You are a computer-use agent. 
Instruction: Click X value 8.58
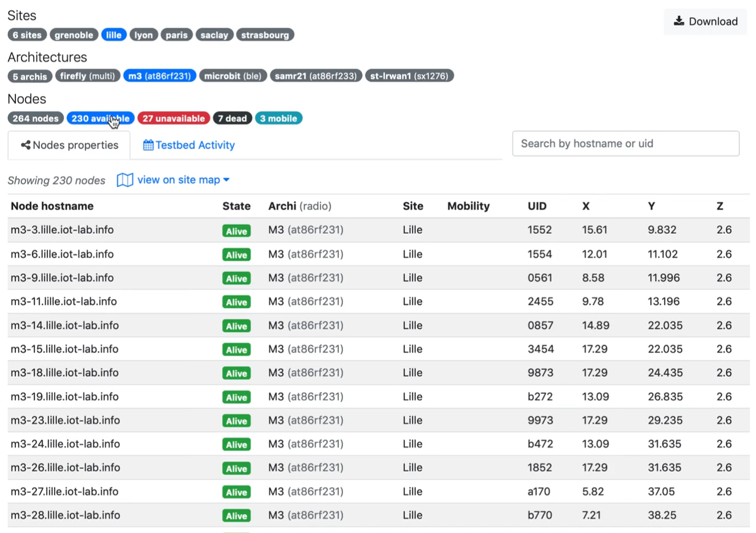(593, 278)
